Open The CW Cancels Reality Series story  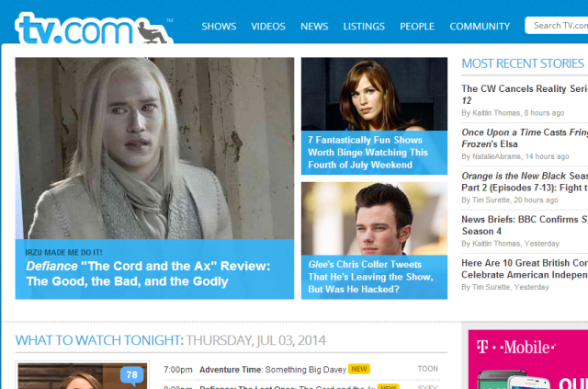(525, 95)
